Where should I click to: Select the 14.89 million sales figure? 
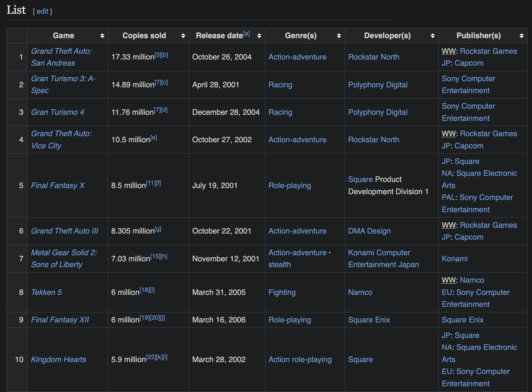point(133,85)
